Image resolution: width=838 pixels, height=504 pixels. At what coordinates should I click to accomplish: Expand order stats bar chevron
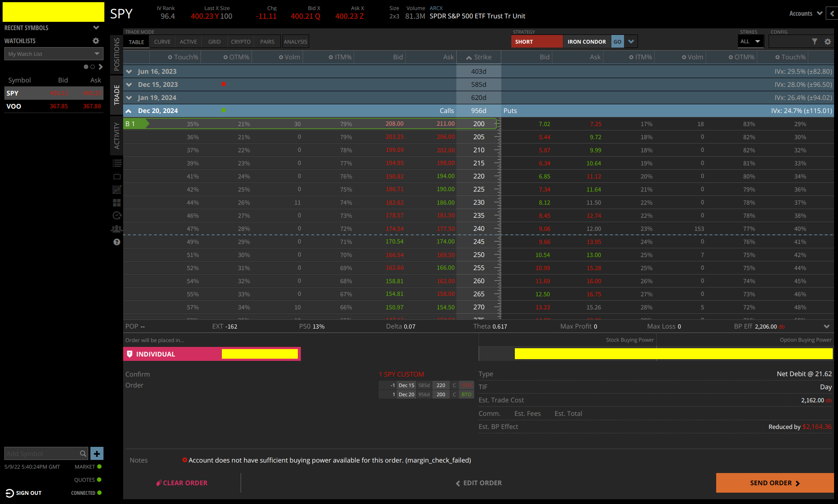coord(826,326)
